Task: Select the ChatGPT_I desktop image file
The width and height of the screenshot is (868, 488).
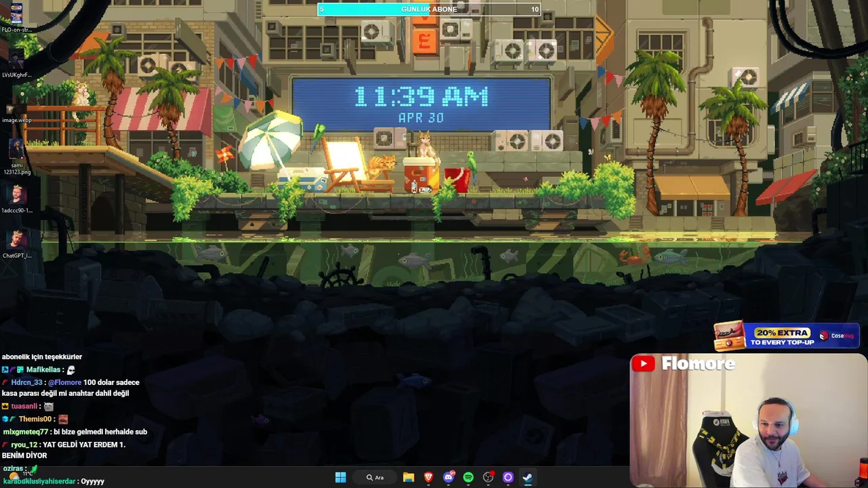Action: [x=16, y=244]
